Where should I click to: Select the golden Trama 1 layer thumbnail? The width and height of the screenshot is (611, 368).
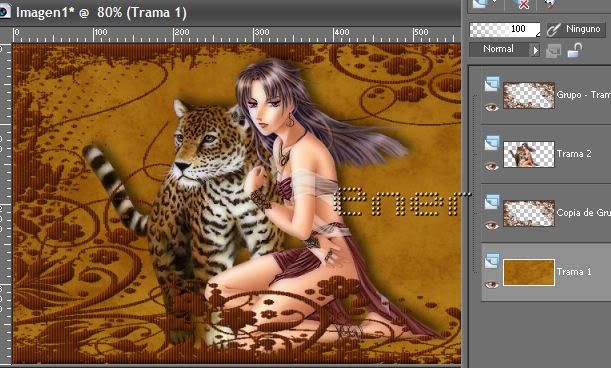point(529,272)
